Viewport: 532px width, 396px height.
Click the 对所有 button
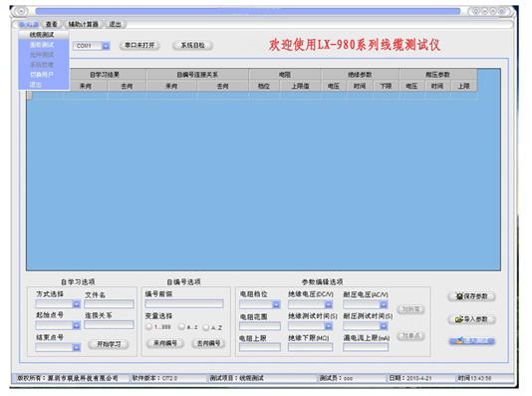410,309
